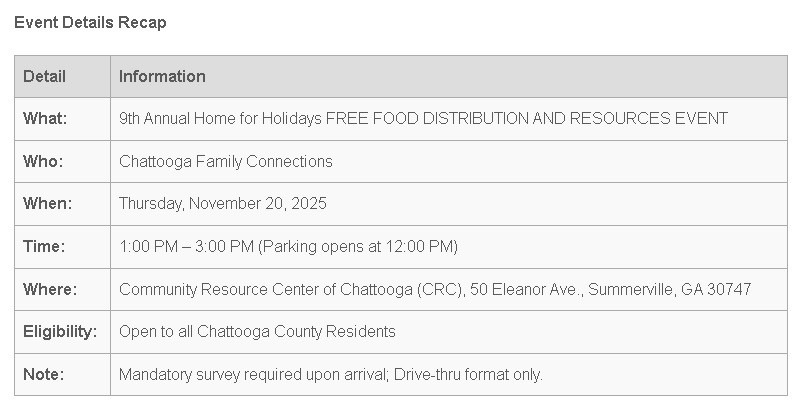
Task: Click the Event Details Recap heading
Action: click(90, 22)
